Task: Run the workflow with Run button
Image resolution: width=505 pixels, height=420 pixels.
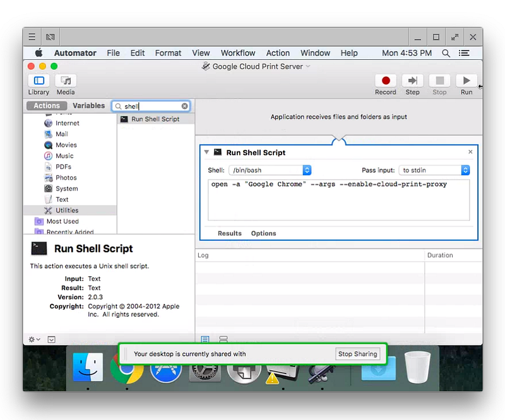Action: (x=466, y=81)
